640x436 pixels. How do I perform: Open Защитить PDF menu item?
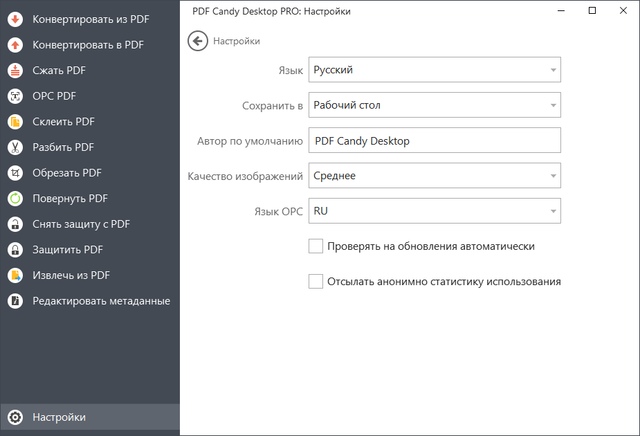pos(67,249)
